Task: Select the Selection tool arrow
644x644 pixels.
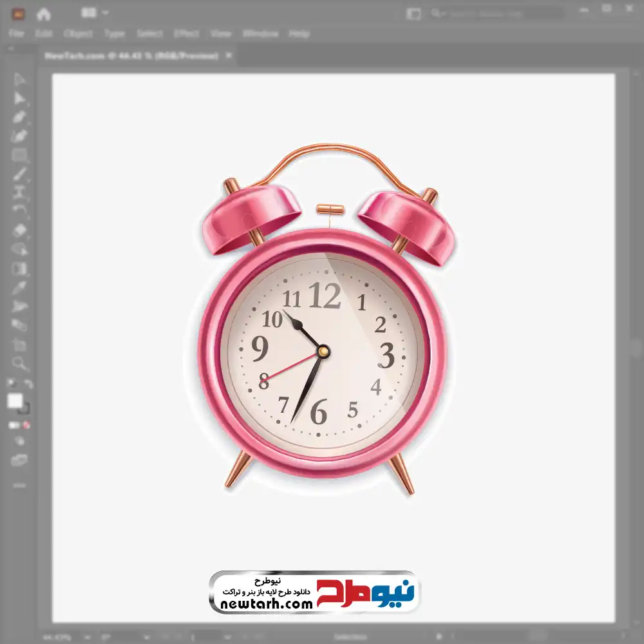Action: pos(20,79)
